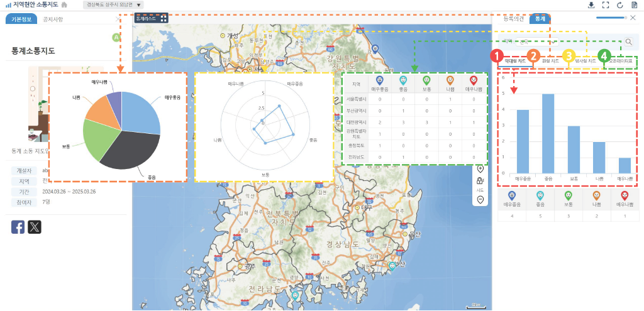Click the 개설자 field label
The image size is (644, 311).
point(24,171)
